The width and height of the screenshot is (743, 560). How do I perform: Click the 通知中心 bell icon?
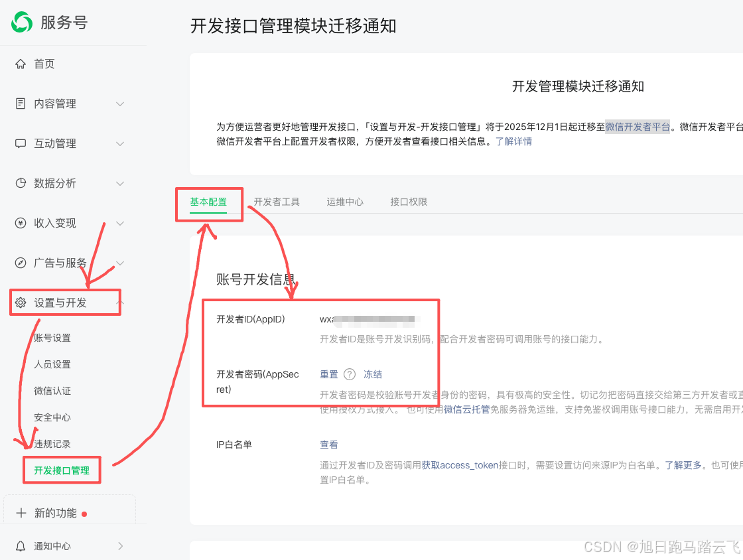[x=21, y=546]
